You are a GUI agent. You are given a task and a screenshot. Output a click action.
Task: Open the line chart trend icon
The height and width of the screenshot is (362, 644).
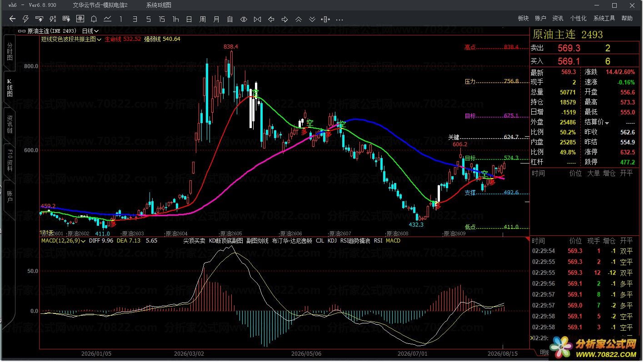click(x=107, y=19)
